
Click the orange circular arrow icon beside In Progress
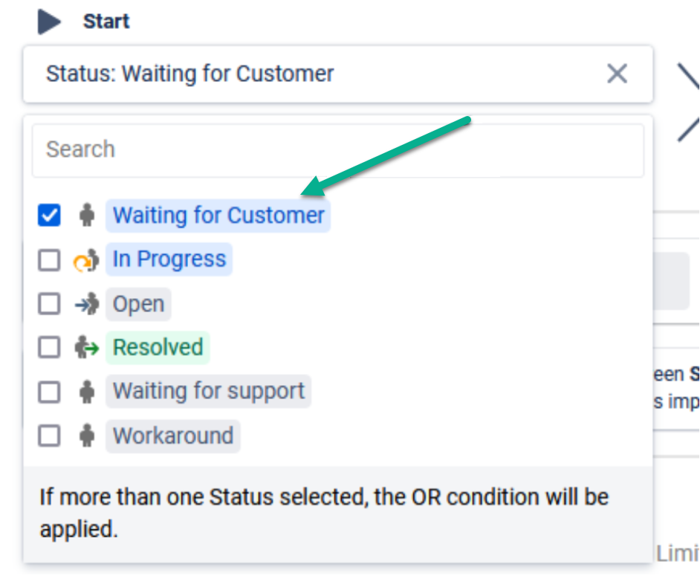click(x=85, y=259)
